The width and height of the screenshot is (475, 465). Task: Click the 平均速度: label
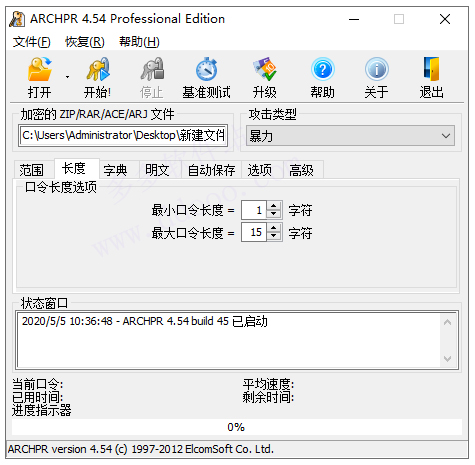268,384
